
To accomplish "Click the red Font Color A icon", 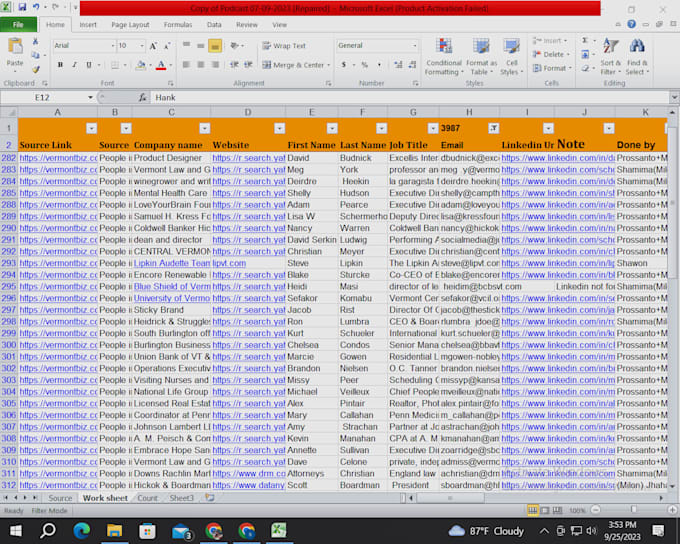I will [161, 65].
